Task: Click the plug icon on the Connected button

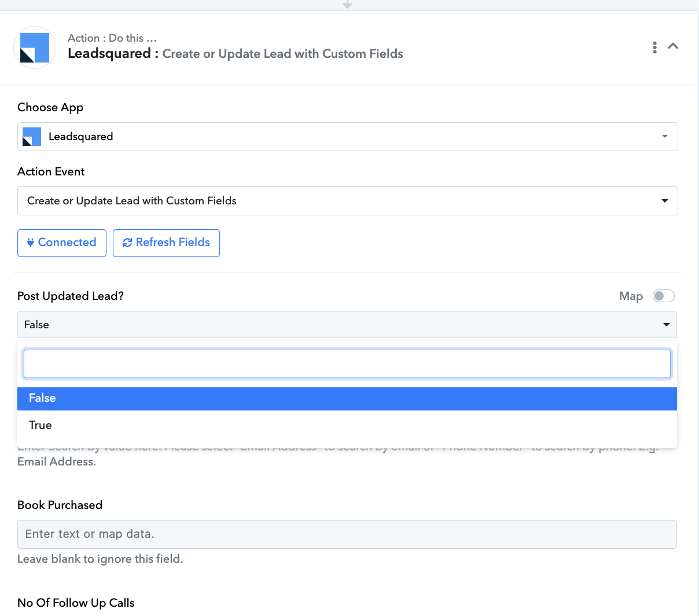Action: (x=31, y=243)
